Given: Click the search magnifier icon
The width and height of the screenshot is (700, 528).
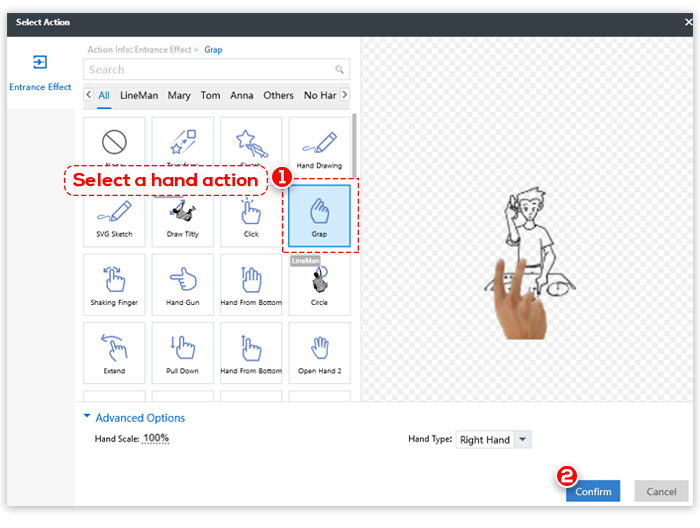Looking at the screenshot, I should pos(339,69).
